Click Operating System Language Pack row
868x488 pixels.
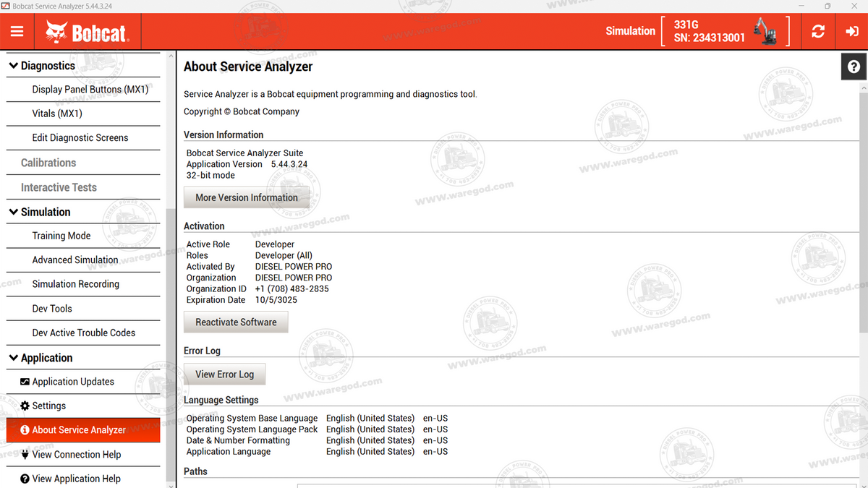click(x=317, y=429)
